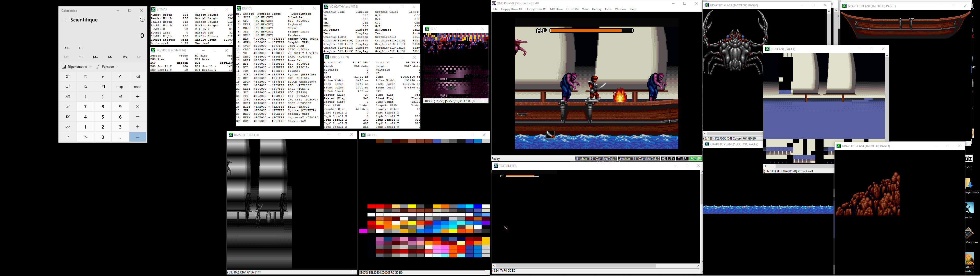Click the equals key in calculator
980x276 pixels.
[138, 137]
